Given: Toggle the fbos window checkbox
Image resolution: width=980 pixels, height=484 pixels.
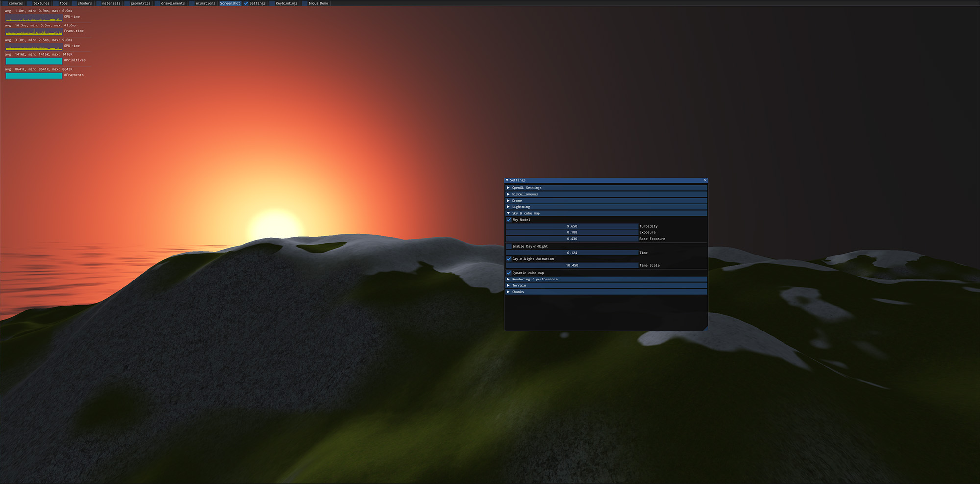Looking at the screenshot, I should (56, 3).
